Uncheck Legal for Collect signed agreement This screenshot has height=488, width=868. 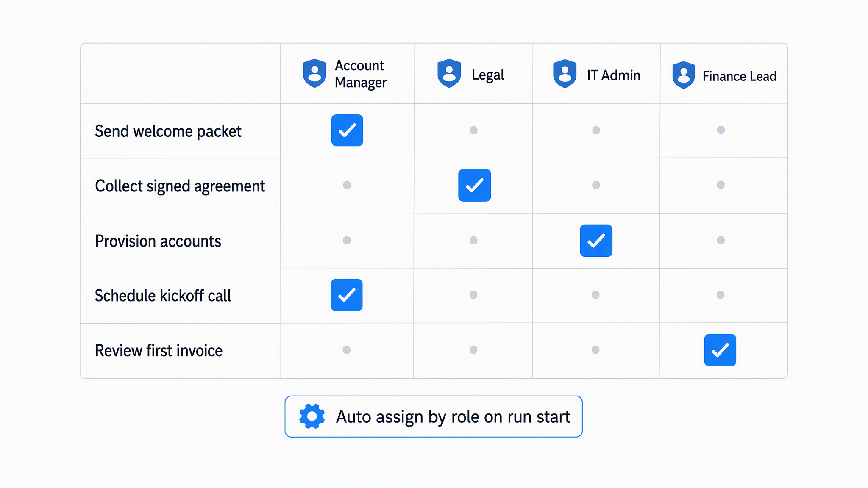tap(474, 186)
